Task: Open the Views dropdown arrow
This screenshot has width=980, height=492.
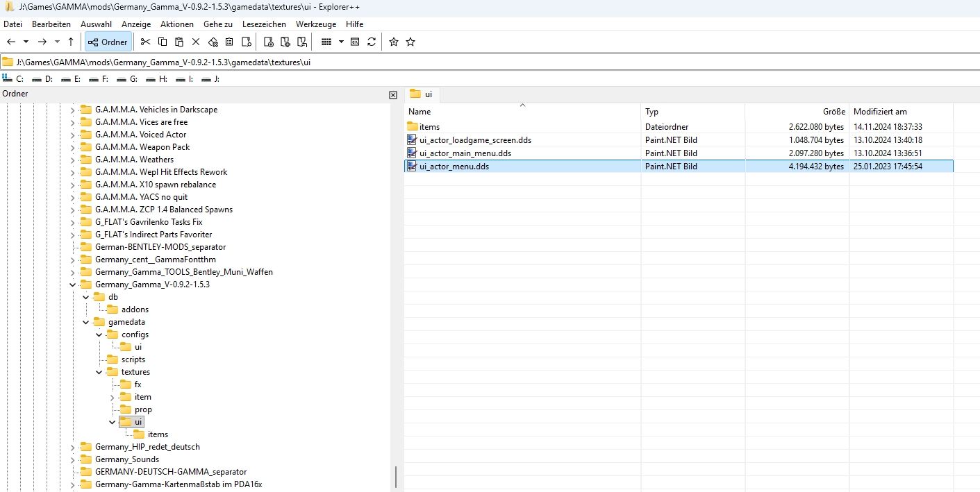Action: click(x=341, y=42)
